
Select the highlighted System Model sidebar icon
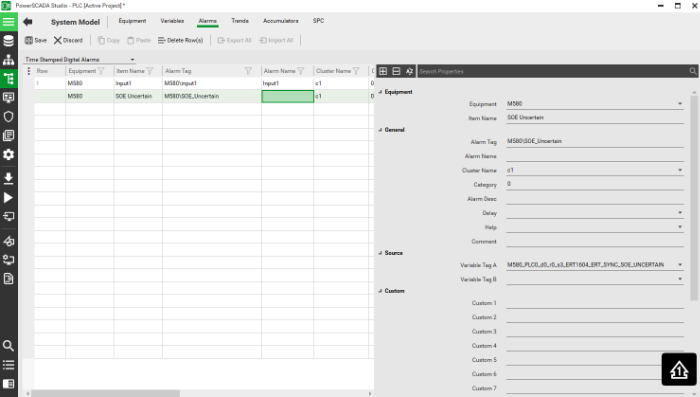[8, 79]
